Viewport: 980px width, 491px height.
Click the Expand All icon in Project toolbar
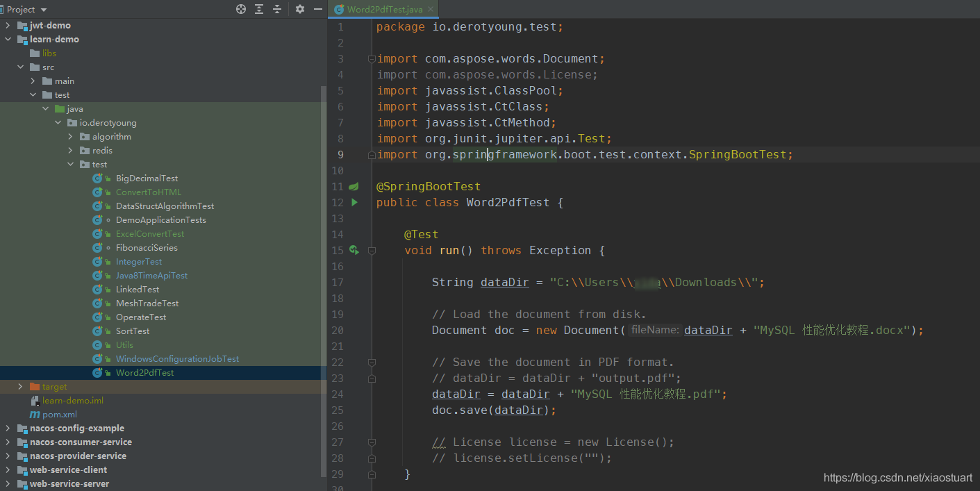[259, 9]
